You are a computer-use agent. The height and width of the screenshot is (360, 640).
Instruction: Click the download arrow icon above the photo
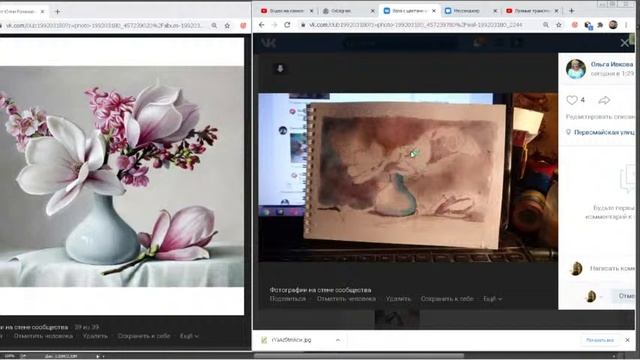click(280, 69)
